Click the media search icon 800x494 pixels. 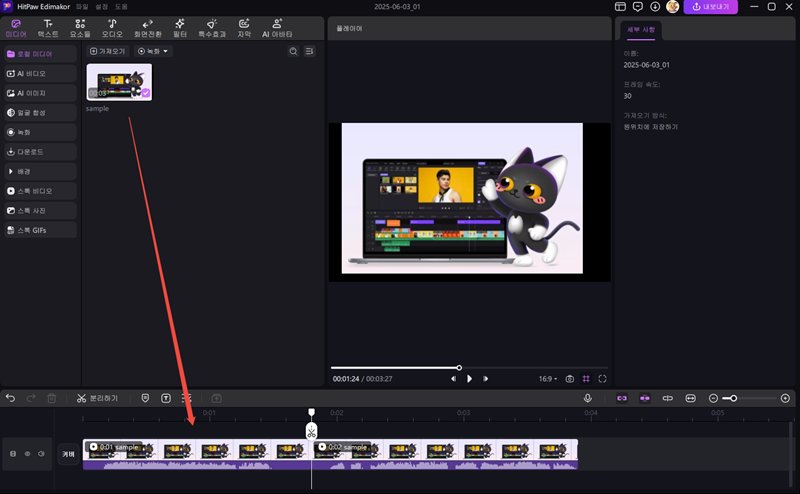pos(293,51)
